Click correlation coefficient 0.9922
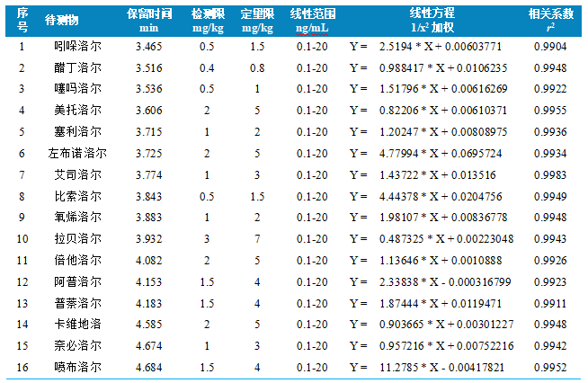Screen dimensions: 588x383 [550, 89]
